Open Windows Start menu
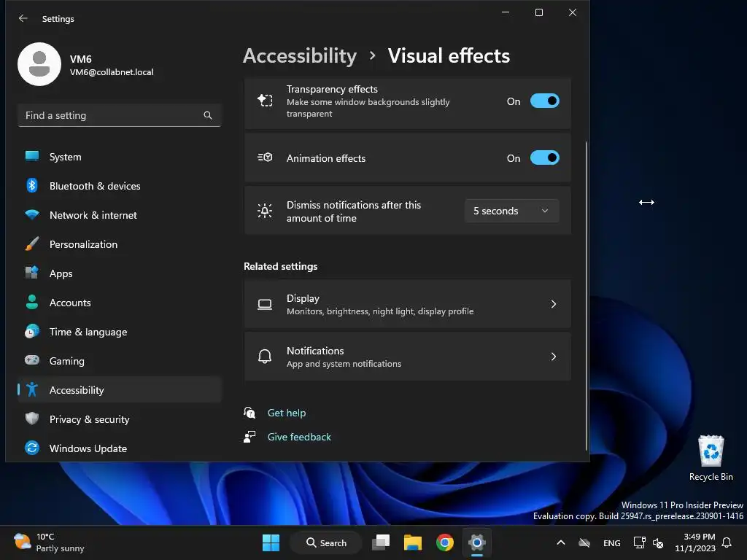 coord(271,542)
